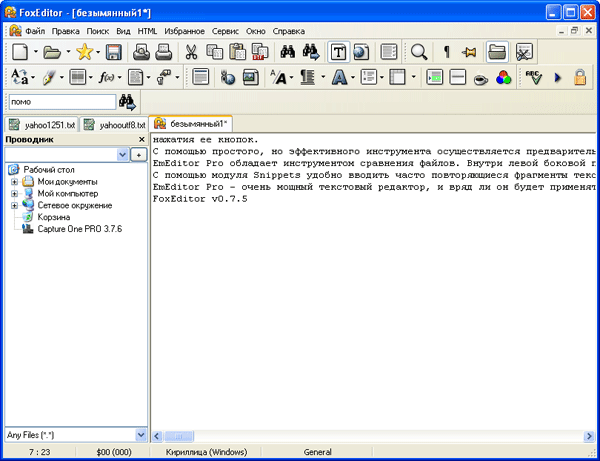Open the Файл menu
Screen dimensions: 600x461
pyautogui.click(x=35, y=31)
